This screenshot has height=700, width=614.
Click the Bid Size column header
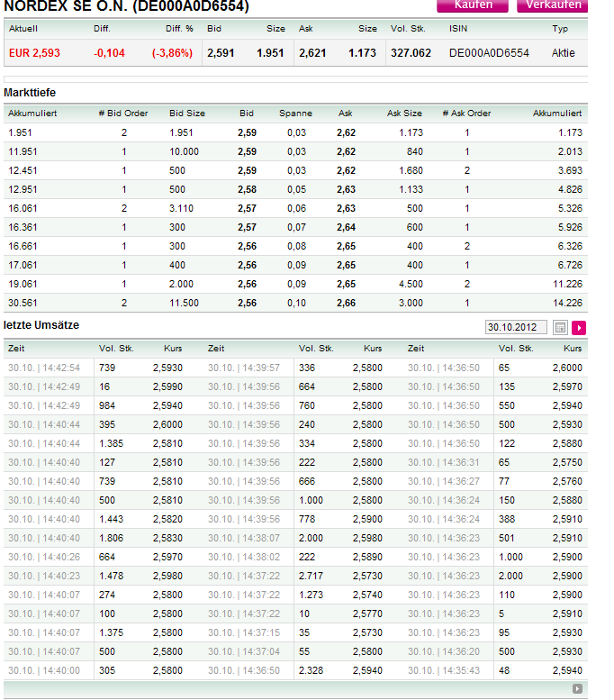(x=187, y=114)
